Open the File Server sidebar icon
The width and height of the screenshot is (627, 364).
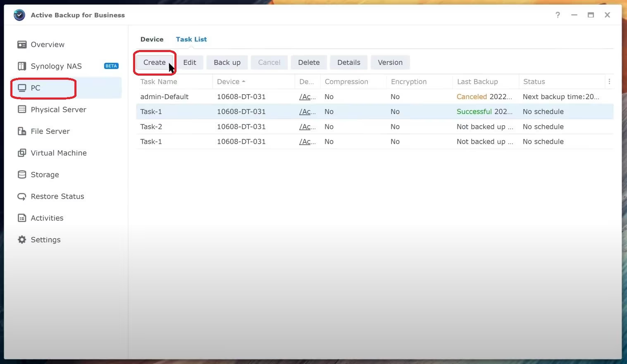tap(22, 131)
